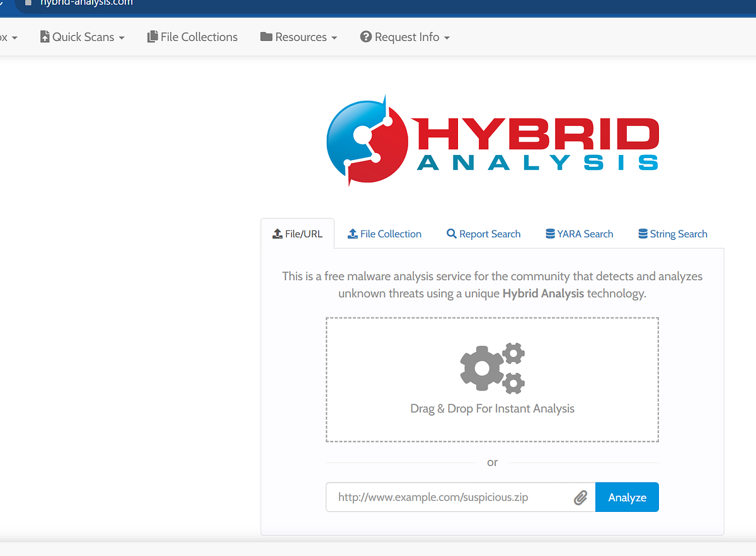Click the magnifier icon beside Report Search

(x=451, y=234)
